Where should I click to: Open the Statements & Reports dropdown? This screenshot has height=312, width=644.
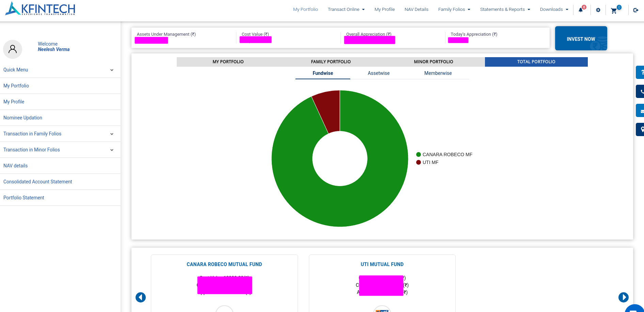(x=505, y=10)
